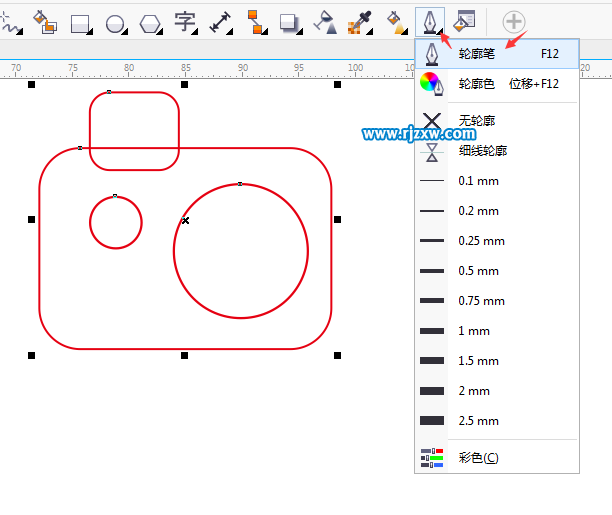Viewport: 612px width, 515px height.
Task: Open the Outline Pen tool flyout
Action: 430,22
